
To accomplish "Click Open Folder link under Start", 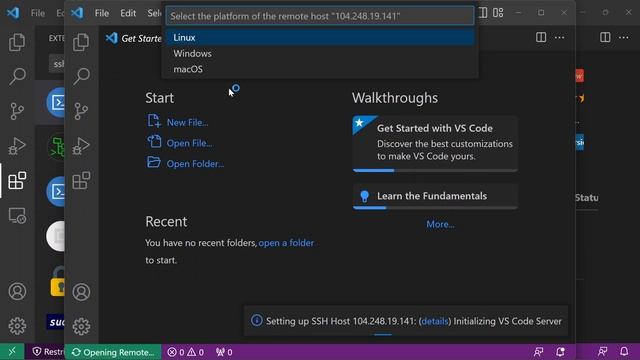I will [x=195, y=164].
